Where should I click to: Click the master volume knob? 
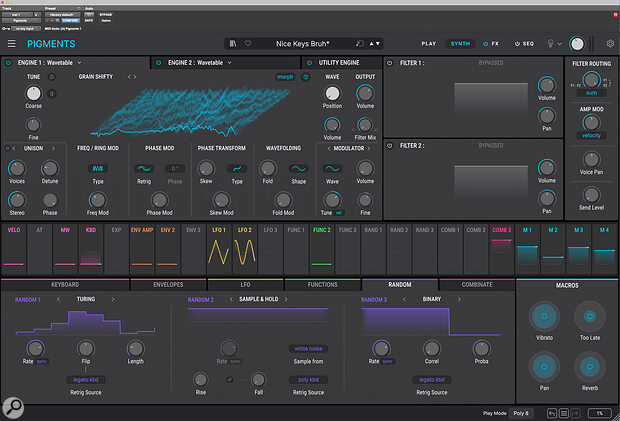pyautogui.click(x=577, y=44)
